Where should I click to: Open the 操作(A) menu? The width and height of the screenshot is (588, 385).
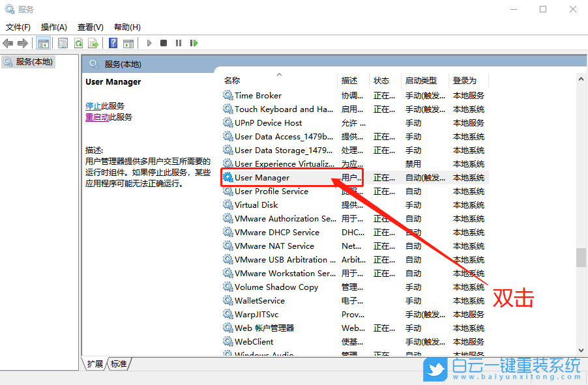pyautogui.click(x=53, y=27)
